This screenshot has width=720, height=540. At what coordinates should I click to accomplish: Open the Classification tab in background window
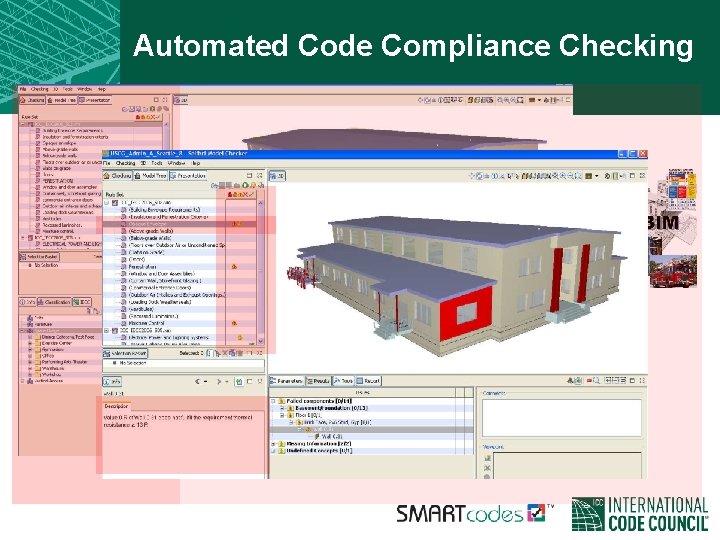pyautogui.click(x=54, y=302)
